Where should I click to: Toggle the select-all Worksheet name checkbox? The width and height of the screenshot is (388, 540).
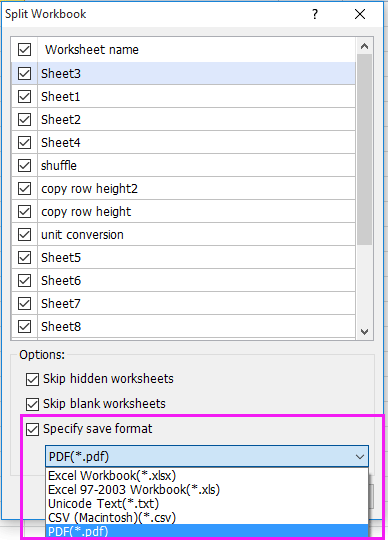tap(24, 50)
